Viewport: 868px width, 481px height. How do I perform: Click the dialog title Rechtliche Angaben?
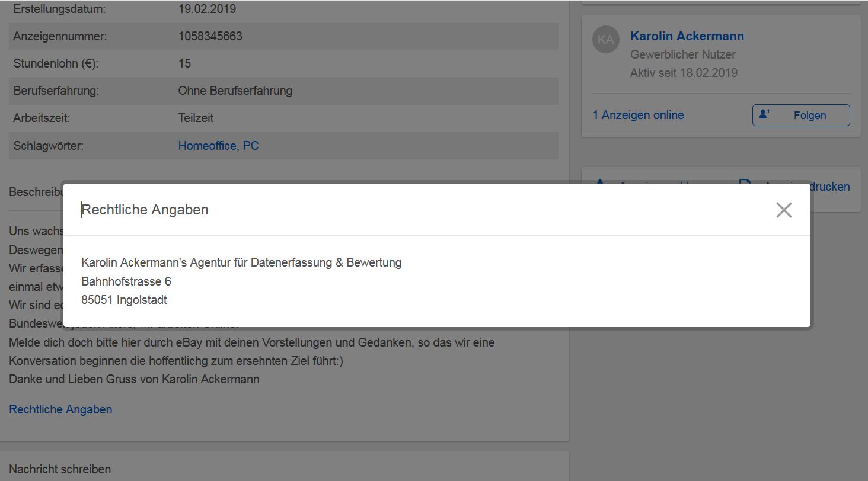pyautogui.click(x=145, y=210)
